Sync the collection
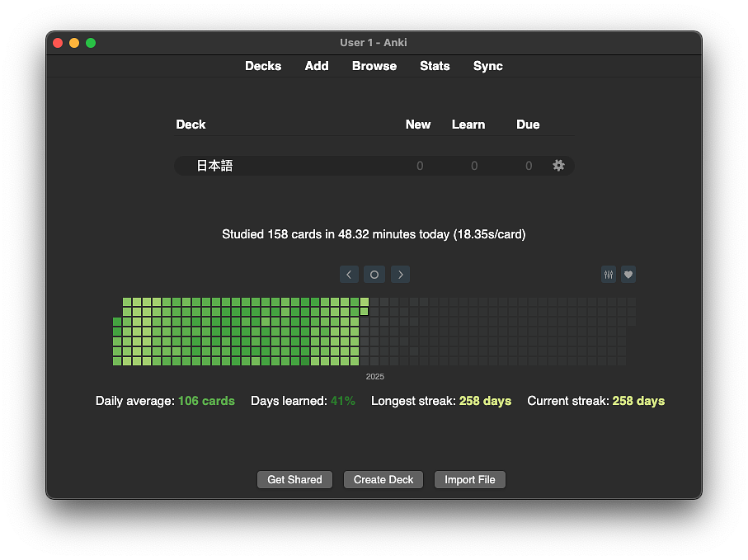This screenshot has height=560, width=748. coord(488,66)
